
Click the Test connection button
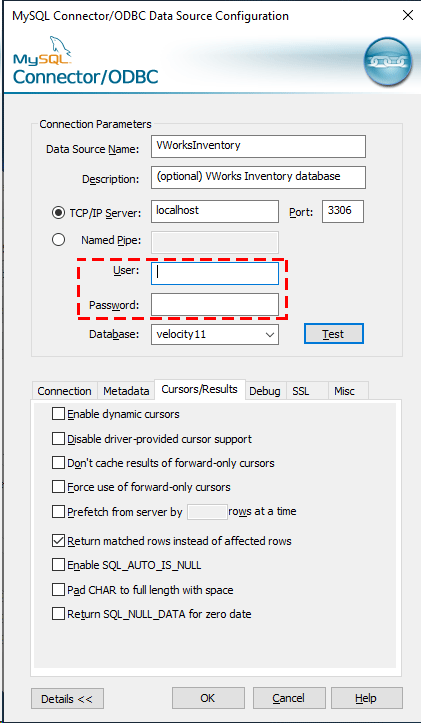coord(334,333)
